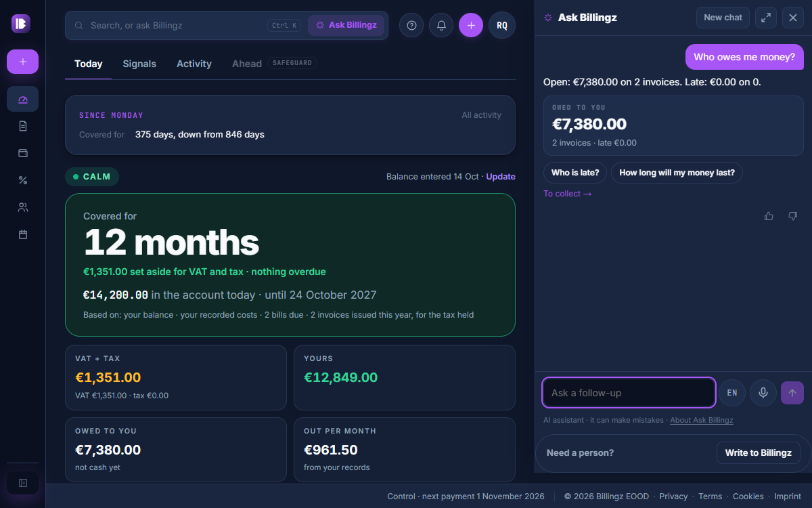The width and height of the screenshot is (812, 508).
Task: Open the All activity link
Action: [482, 115]
